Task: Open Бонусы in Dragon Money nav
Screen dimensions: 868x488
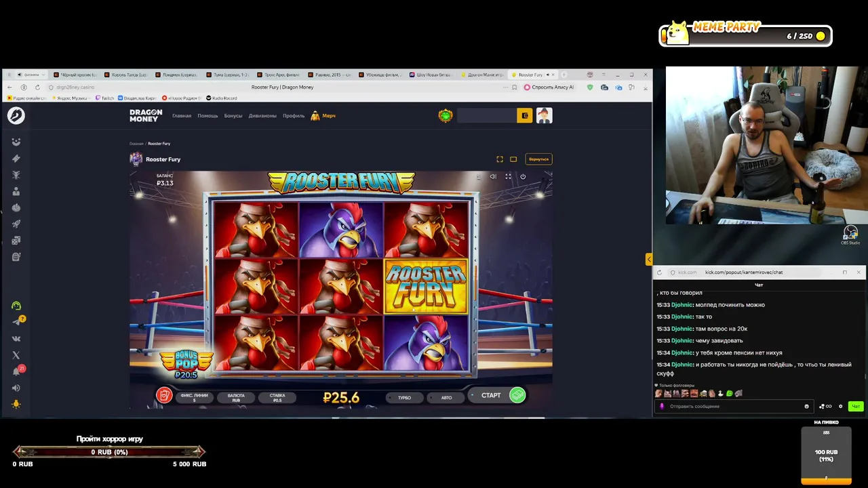Action: (x=233, y=116)
